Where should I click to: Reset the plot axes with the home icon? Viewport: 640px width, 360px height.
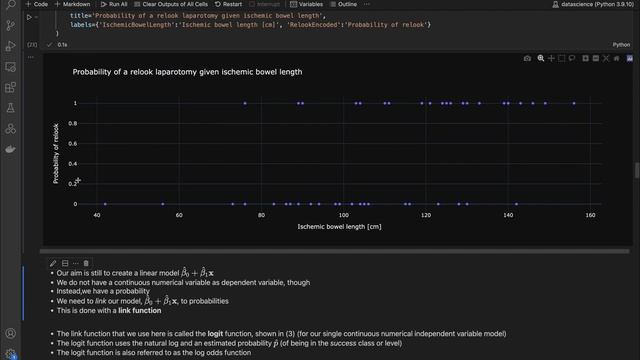616,58
